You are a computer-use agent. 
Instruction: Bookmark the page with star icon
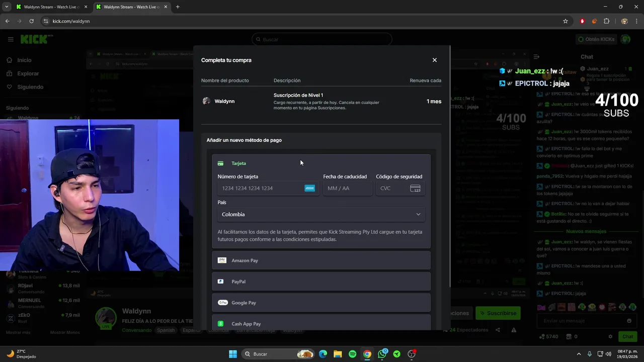coord(566,21)
